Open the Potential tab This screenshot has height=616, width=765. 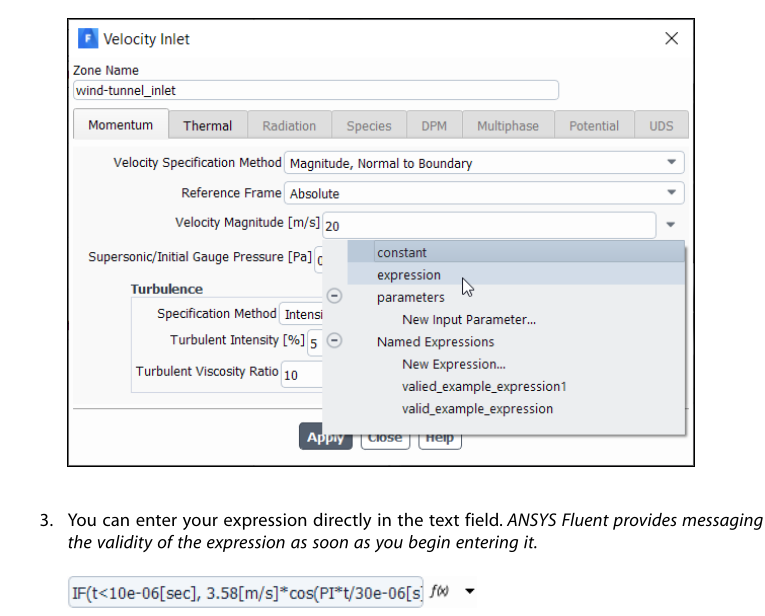[x=594, y=126]
